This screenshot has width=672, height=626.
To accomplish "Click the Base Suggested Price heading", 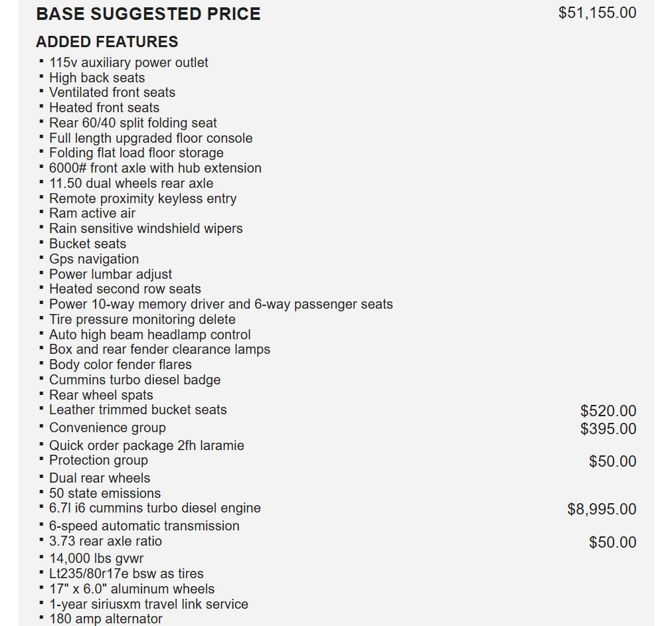I will pyautogui.click(x=148, y=14).
